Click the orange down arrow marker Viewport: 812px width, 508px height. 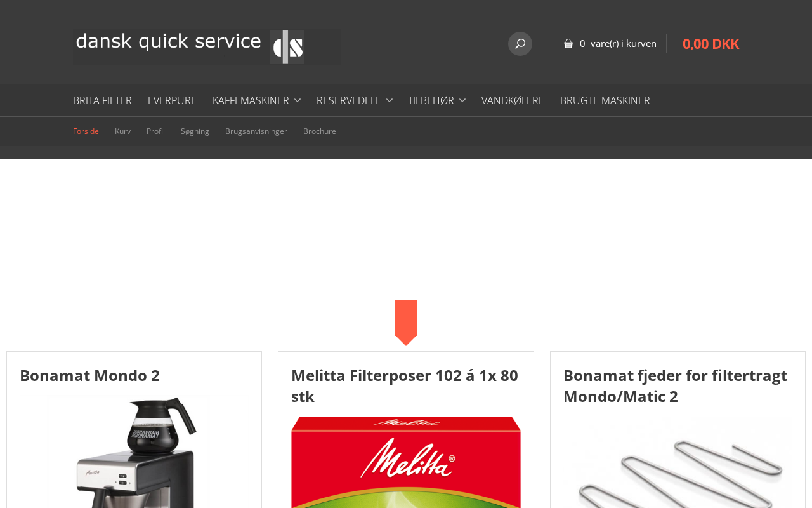coord(406,323)
